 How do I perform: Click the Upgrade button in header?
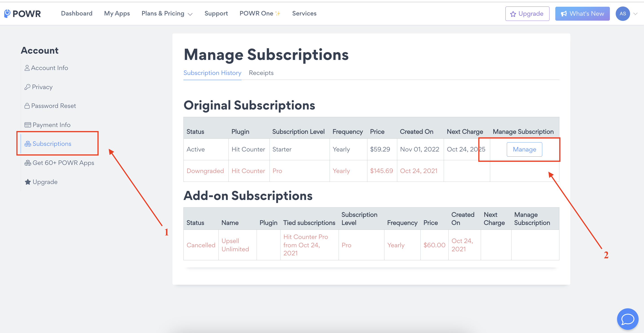tap(527, 14)
